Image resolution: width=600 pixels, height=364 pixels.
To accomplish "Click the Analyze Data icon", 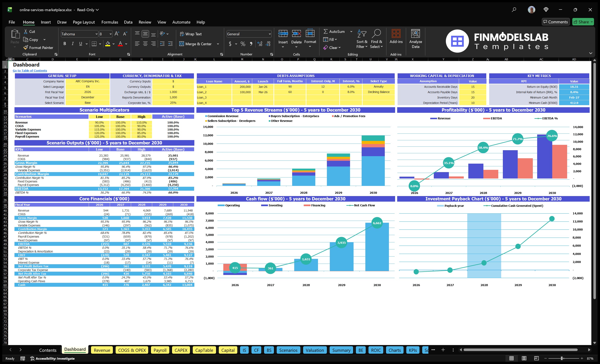I will pos(416,38).
